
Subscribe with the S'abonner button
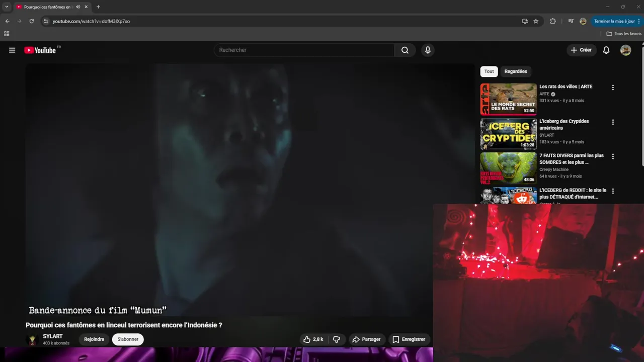[x=128, y=339]
